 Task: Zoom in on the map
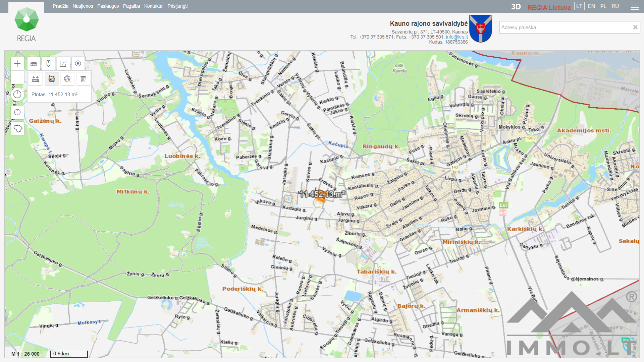pyautogui.click(x=17, y=64)
